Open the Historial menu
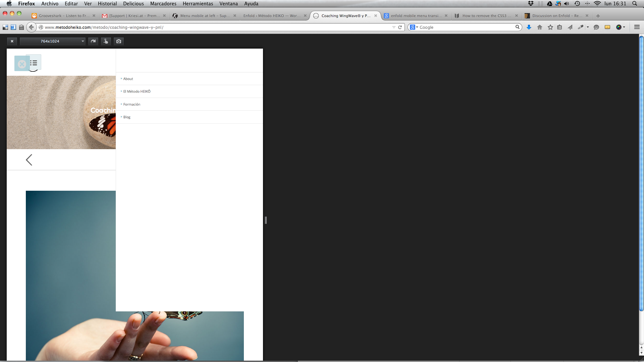This screenshot has height=362, width=644. click(107, 3)
